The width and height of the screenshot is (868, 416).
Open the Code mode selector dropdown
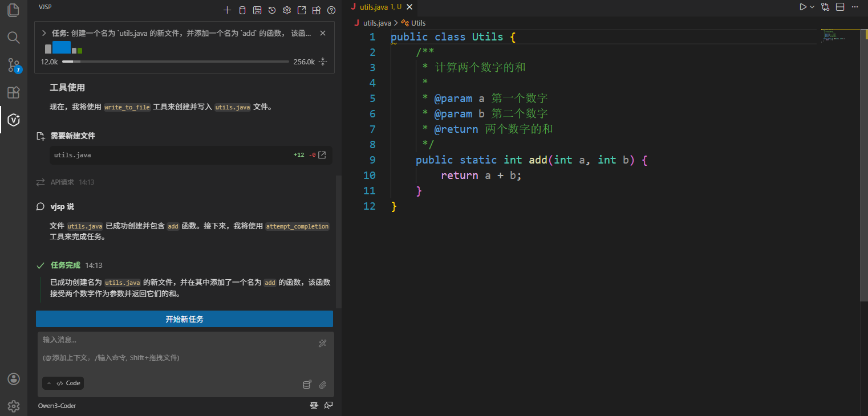point(63,383)
